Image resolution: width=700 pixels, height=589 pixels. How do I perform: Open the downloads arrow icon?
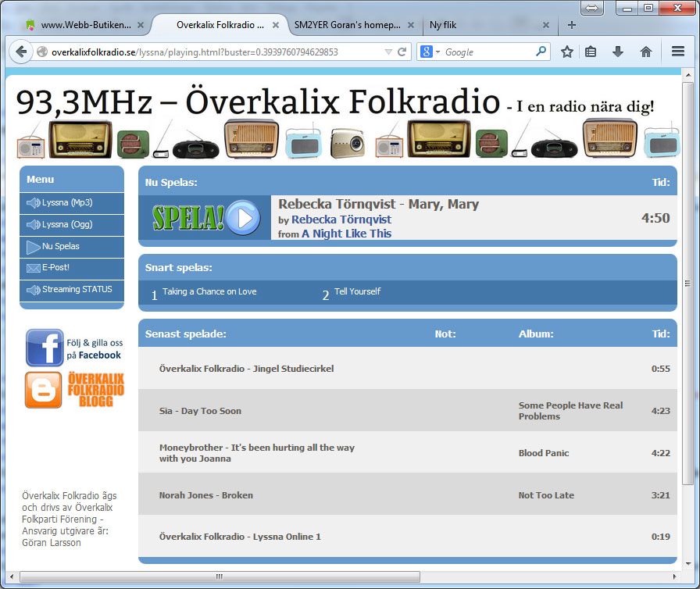[x=618, y=52]
